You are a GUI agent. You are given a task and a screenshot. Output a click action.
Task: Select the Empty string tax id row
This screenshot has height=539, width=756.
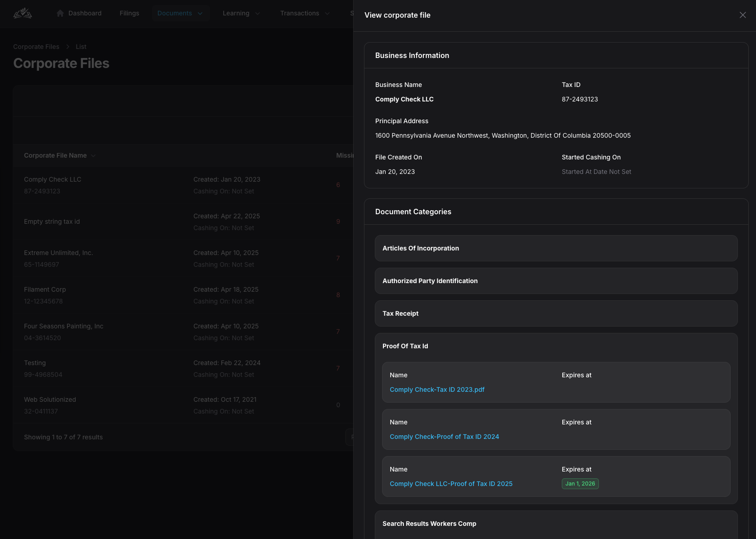coord(183,221)
